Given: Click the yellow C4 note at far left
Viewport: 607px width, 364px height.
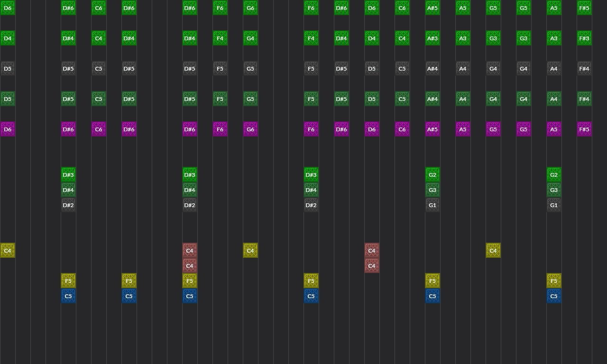Looking at the screenshot, I should [x=8, y=250].
